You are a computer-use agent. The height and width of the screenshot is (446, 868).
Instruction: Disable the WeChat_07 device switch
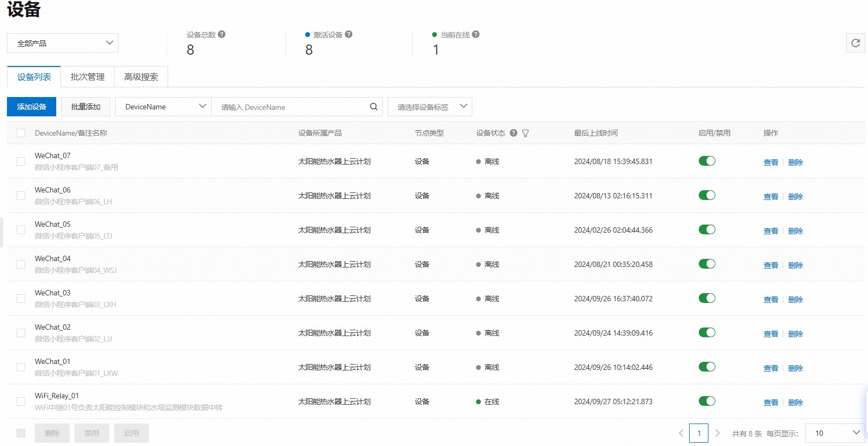(707, 161)
